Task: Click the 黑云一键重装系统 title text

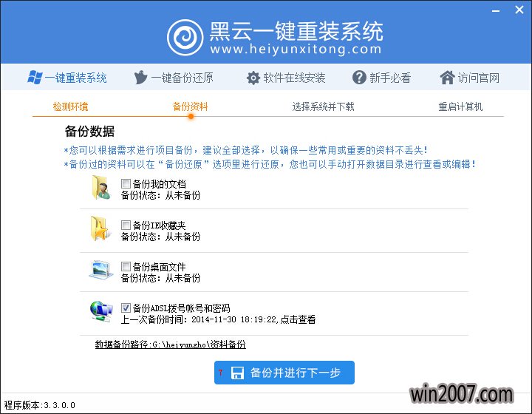Action: click(296, 31)
